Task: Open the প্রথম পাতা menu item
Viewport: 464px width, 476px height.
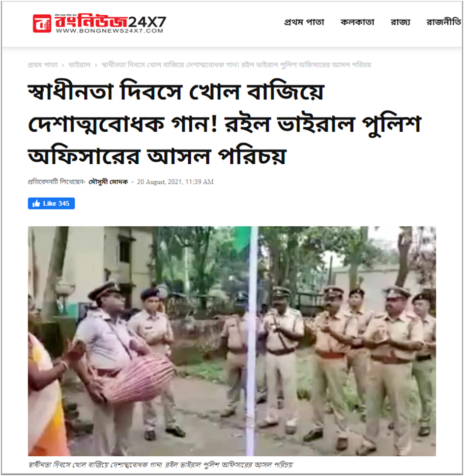Action: pyautogui.click(x=304, y=22)
